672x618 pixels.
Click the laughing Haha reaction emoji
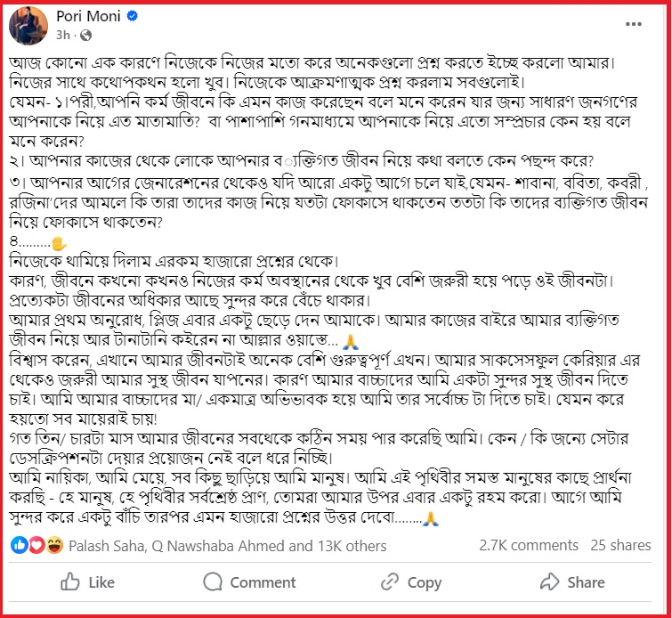(x=53, y=545)
